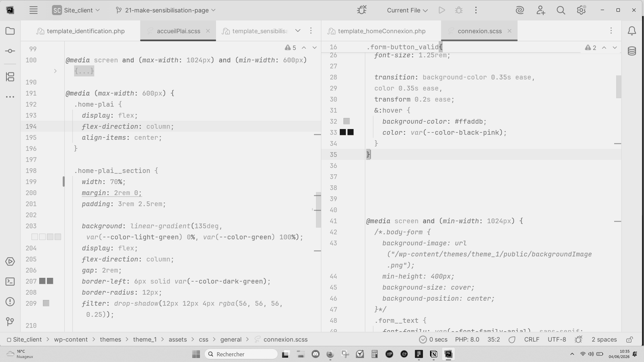This screenshot has height=362, width=644.
Task: Open the Current File run configuration dropdown
Action: (407, 10)
